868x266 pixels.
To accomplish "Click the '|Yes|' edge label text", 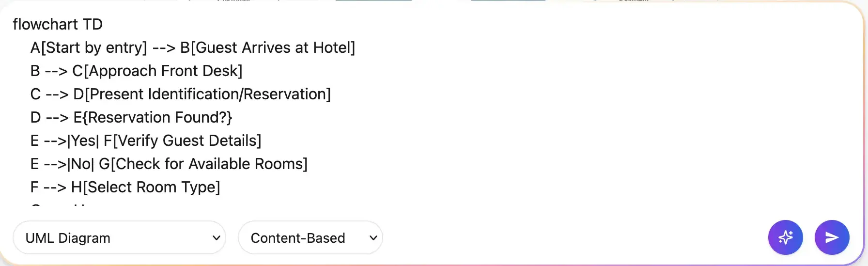I will point(83,141).
